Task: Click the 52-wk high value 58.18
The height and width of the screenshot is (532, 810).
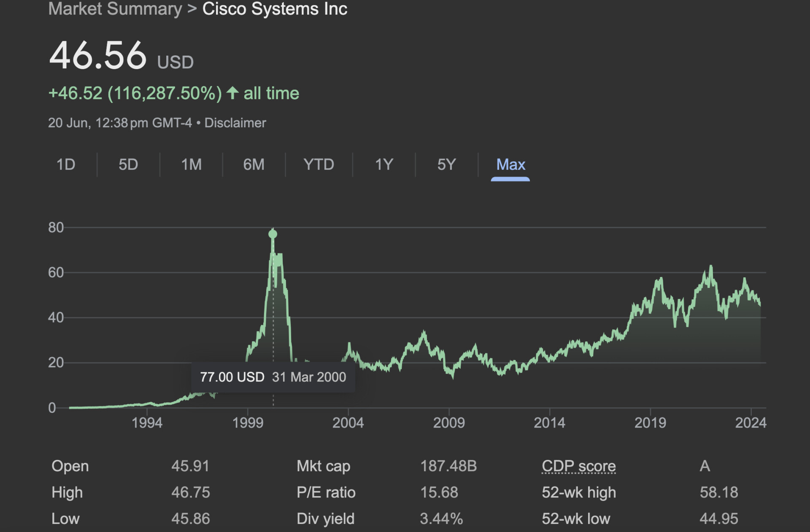Action: tap(719, 492)
